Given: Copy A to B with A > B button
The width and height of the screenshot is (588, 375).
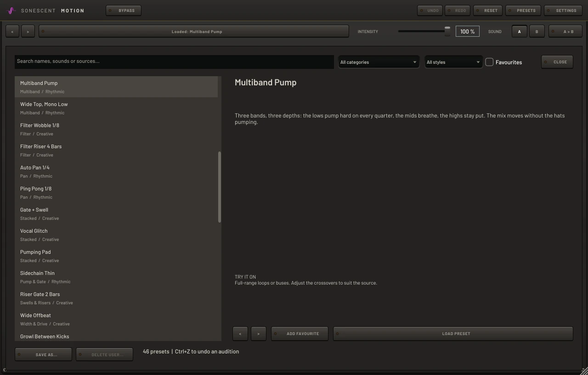Looking at the screenshot, I should point(565,32).
